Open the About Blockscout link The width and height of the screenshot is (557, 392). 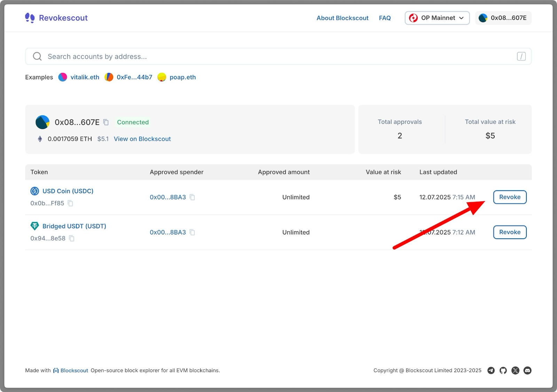click(x=342, y=18)
